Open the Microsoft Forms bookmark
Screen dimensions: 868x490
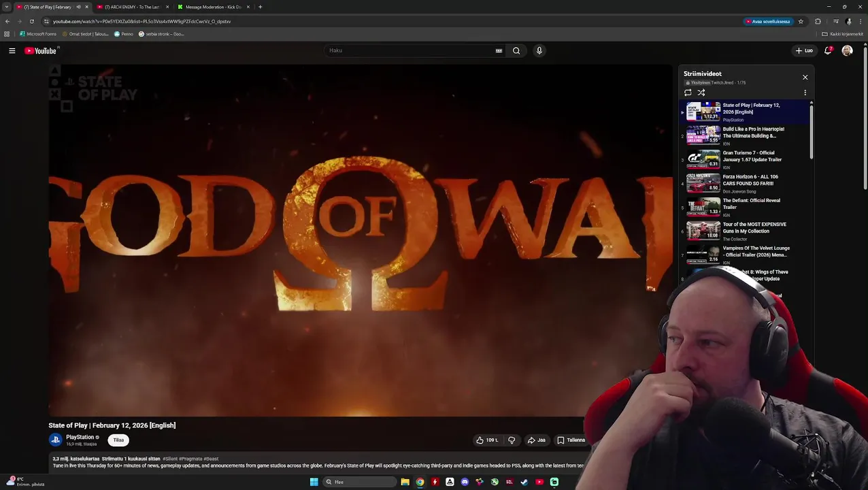pyautogui.click(x=38, y=34)
